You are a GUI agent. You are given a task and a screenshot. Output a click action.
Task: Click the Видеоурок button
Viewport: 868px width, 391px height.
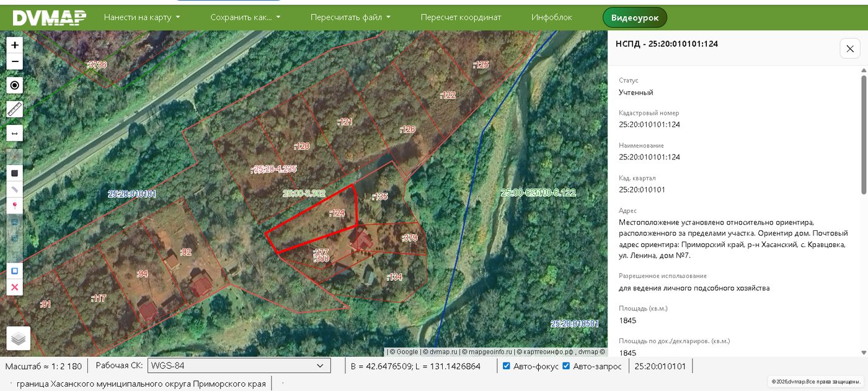point(635,17)
